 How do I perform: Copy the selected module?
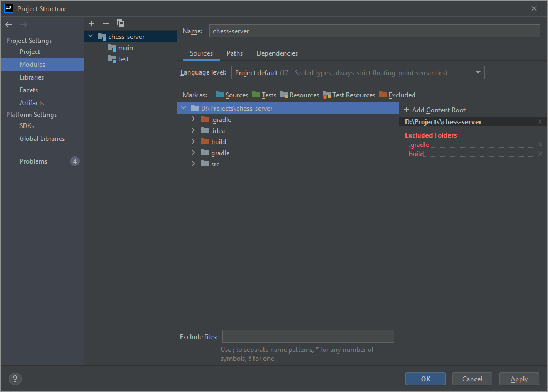tap(120, 23)
